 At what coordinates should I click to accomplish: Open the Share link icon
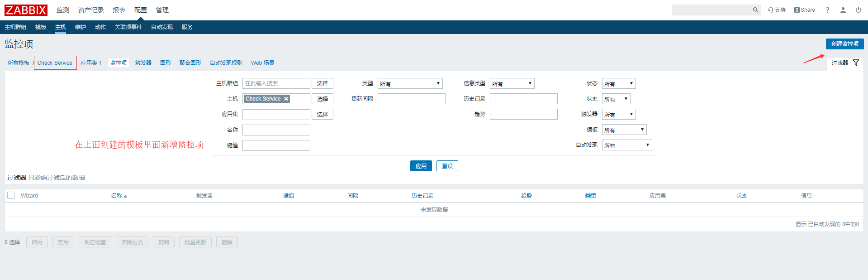pyautogui.click(x=804, y=10)
